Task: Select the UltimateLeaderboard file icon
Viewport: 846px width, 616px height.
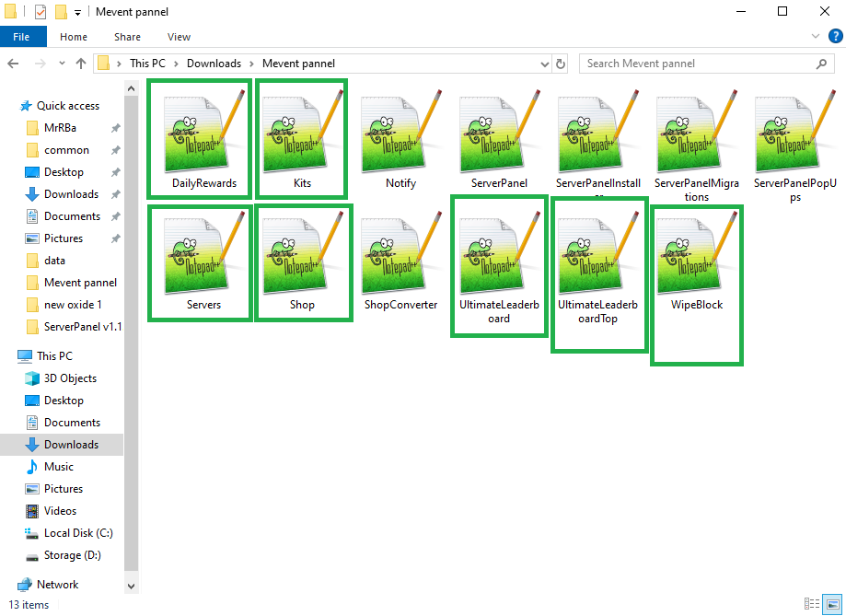Action: pyautogui.click(x=499, y=253)
